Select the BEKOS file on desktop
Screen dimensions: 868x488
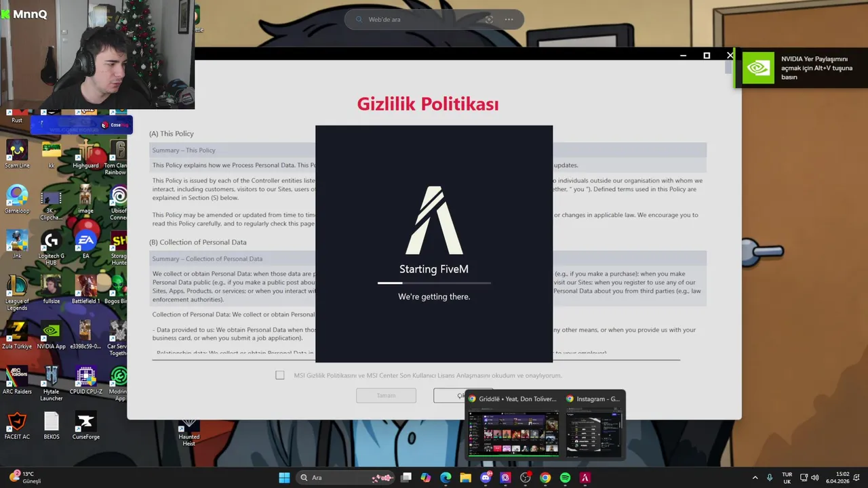click(x=51, y=426)
